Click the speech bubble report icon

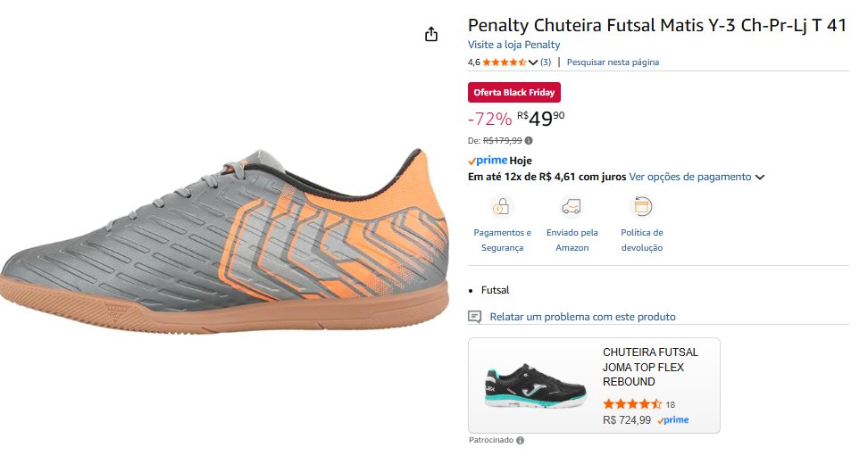click(x=475, y=317)
